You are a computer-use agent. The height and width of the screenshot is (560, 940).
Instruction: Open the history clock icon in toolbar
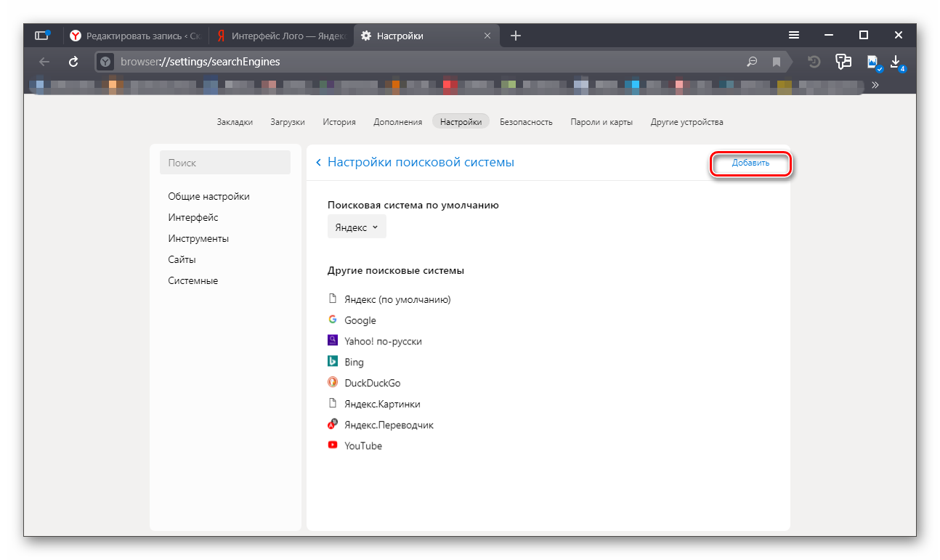pos(814,62)
